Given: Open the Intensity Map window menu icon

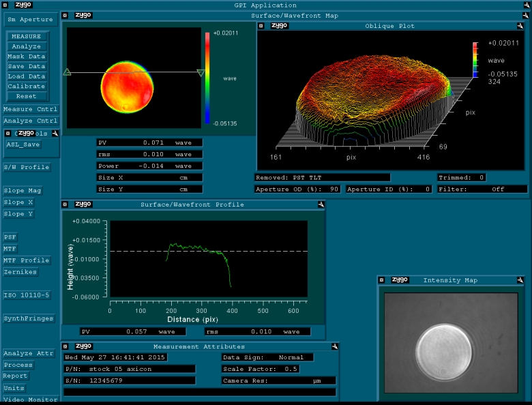Looking at the screenshot, I should pos(382,280).
